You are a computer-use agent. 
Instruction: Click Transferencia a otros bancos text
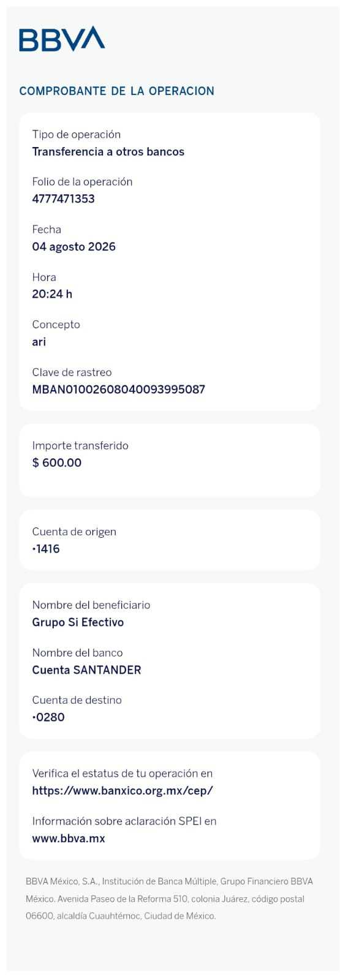(x=108, y=152)
